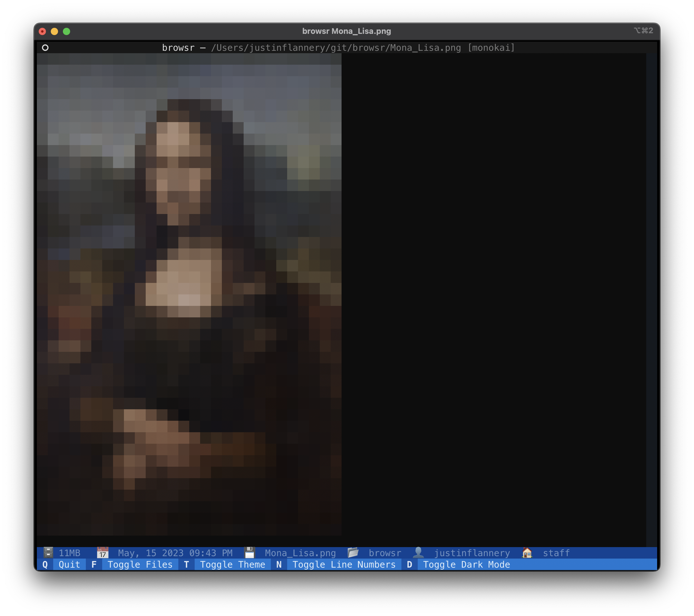
Task: Click the modified date May 15 2023 label
Action: (x=175, y=553)
